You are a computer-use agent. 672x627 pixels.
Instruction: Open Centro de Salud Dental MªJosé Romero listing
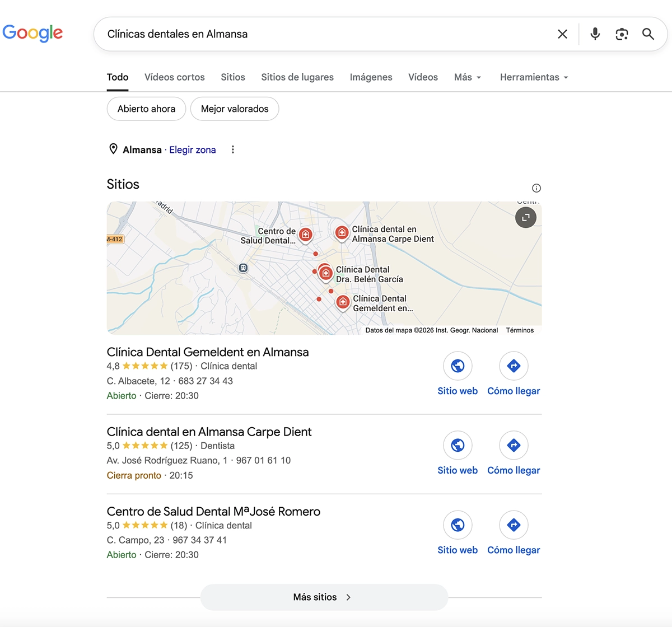[x=214, y=511]
